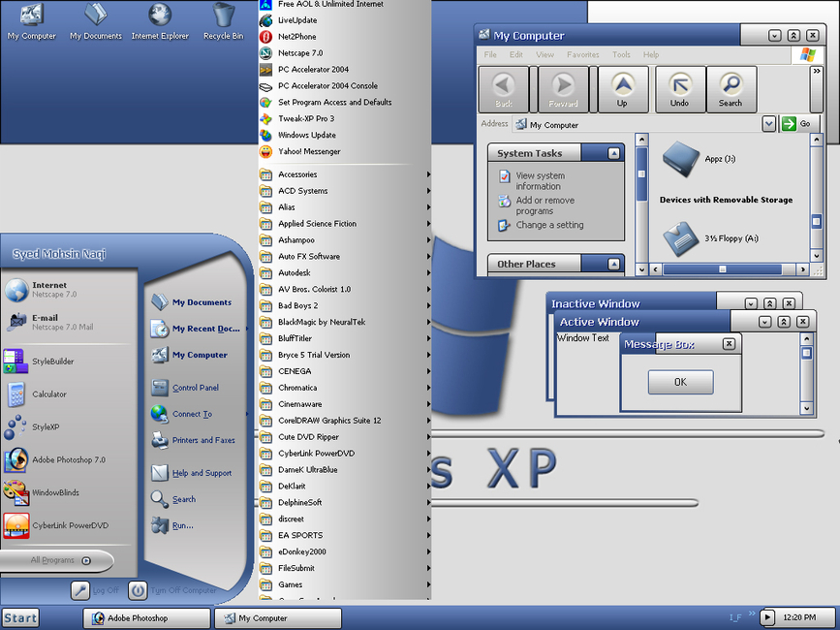Launch Yahoo! Messenger from programs list
The height and width of the screenshot is (630, 840).
click(345, 151)
